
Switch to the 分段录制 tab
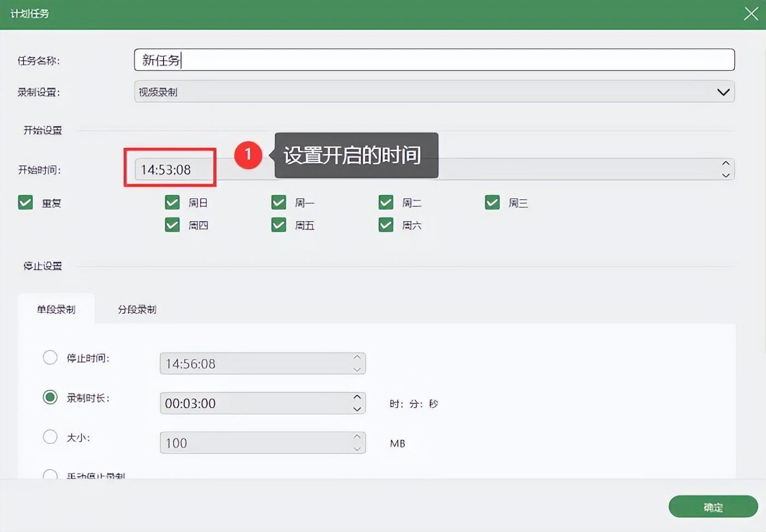pos(137,310)
